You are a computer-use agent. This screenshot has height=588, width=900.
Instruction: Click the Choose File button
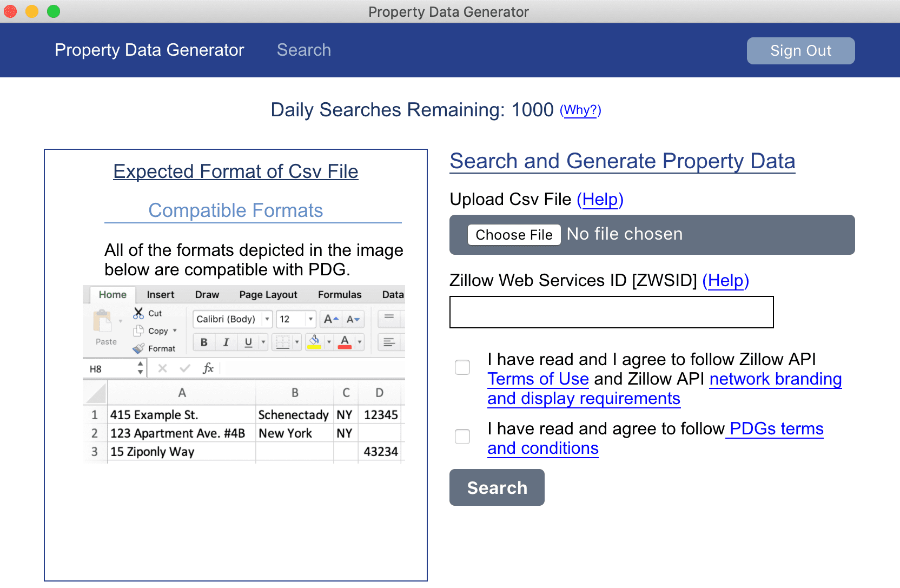pyautogui.click(x=514, y=235)
